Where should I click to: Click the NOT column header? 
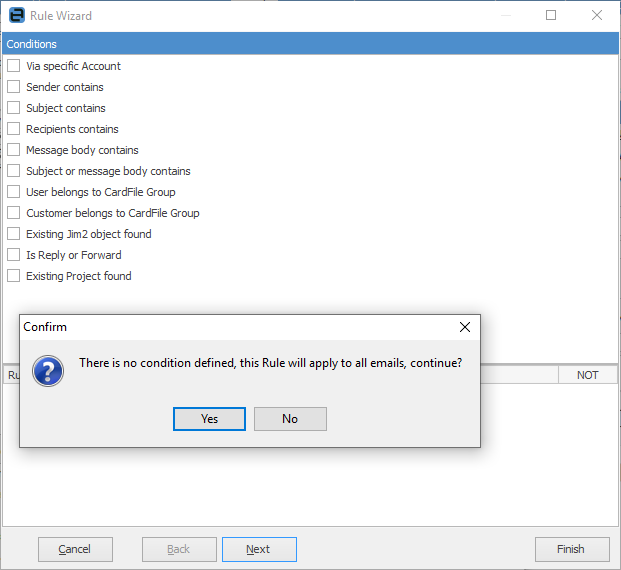tap(588, 375)
